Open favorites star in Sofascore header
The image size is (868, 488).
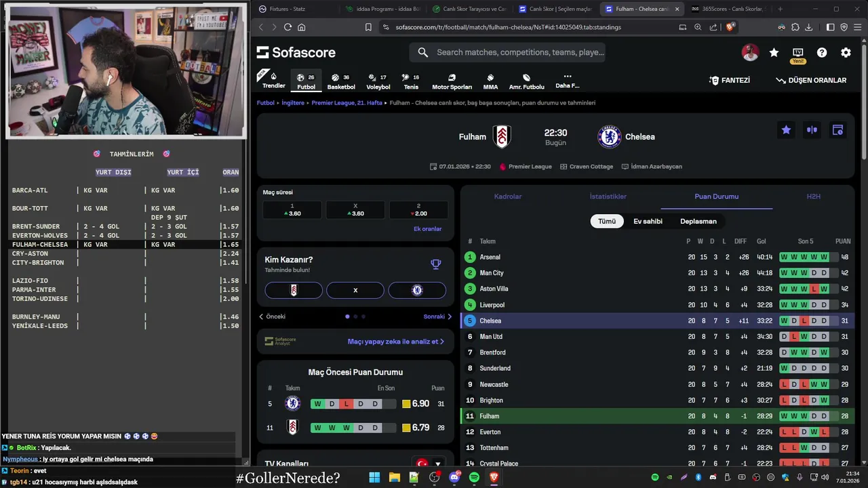[x=774, y=52]
